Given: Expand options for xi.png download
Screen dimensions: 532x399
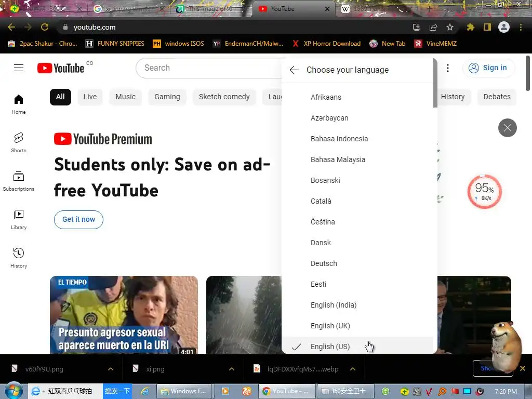Looking at the screenshot, I should tap(232, 369).
